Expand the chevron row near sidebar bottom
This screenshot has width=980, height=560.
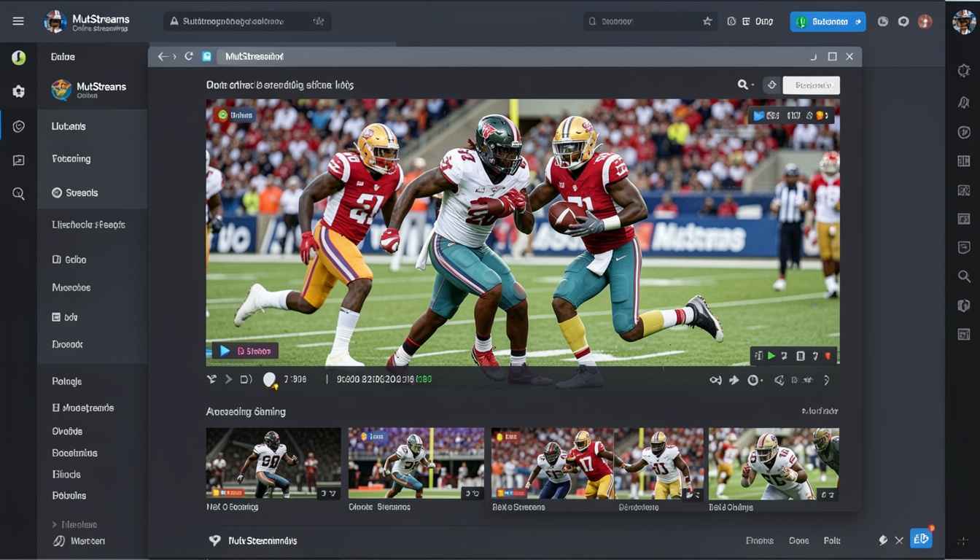coord(74,524)
